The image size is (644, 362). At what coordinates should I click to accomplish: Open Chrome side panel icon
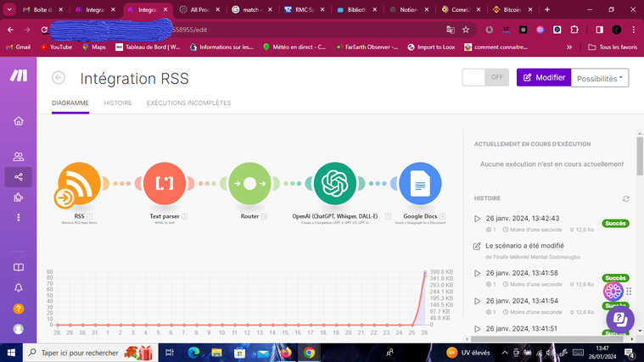click(600, 30)
